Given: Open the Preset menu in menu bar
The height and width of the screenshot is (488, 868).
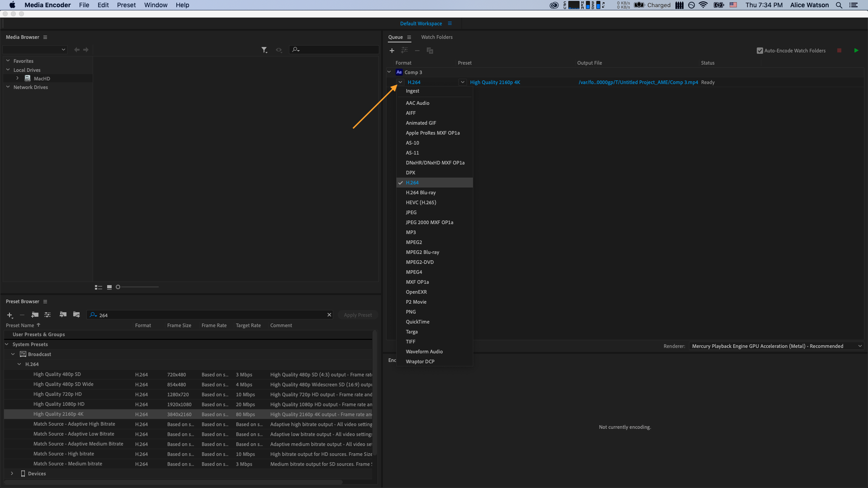Looking at the screenshot, I should click(126, 5).
